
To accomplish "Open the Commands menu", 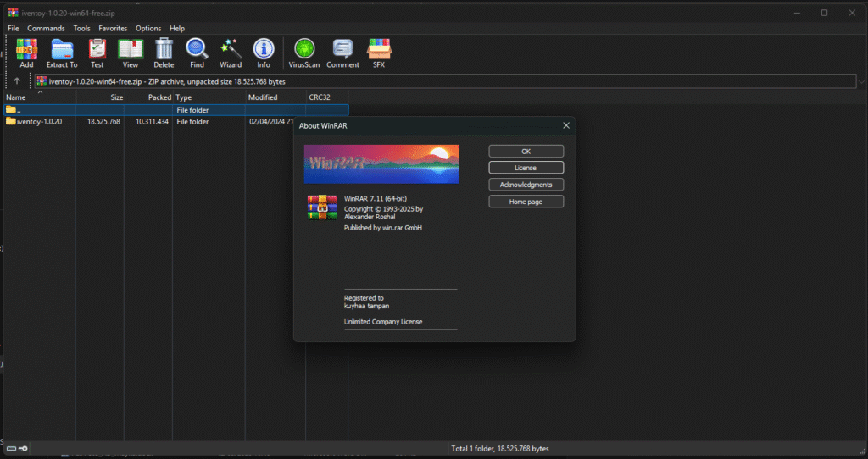I will (46, 28).
